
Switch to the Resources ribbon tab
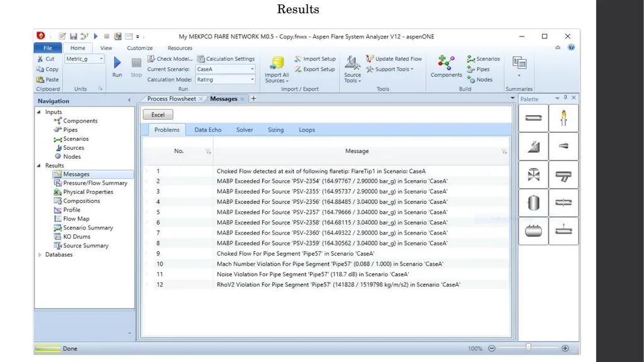point(180,48)
